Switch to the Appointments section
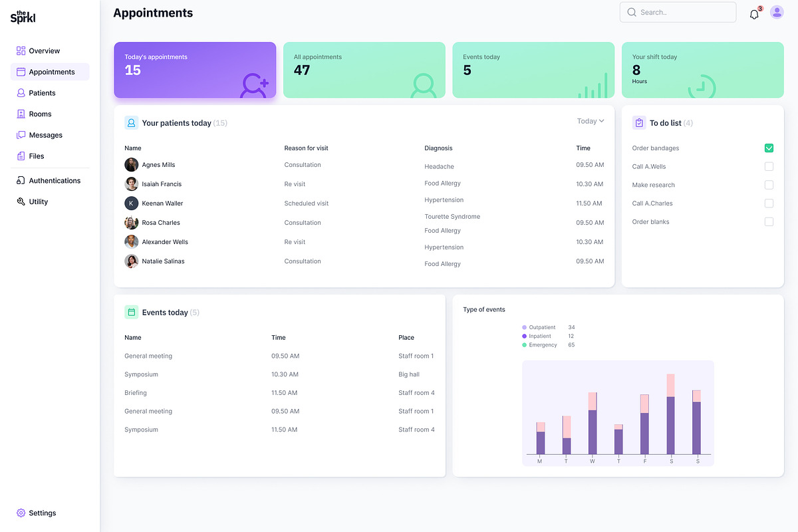Screen dimensions: 798x532 pos(52,71)
